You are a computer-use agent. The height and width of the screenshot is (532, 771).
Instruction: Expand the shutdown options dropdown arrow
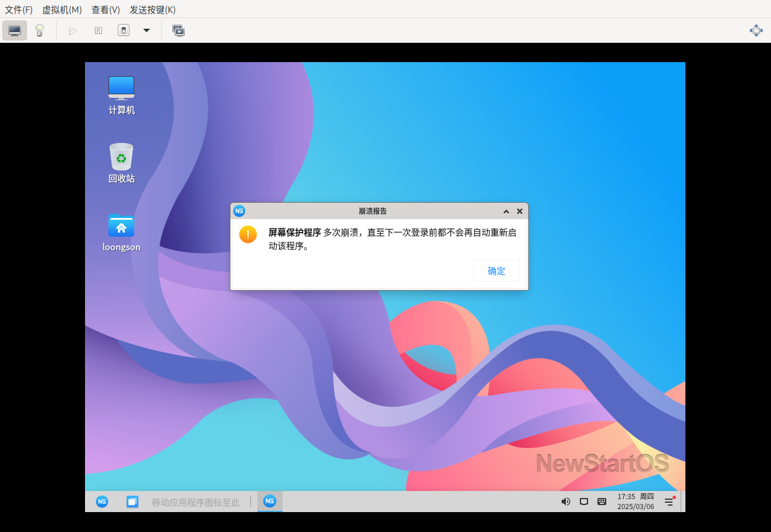pos(147,30)
